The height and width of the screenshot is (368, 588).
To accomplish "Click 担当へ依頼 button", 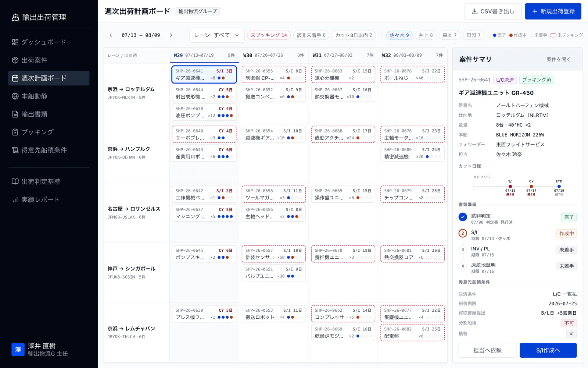I will [487, 350].
